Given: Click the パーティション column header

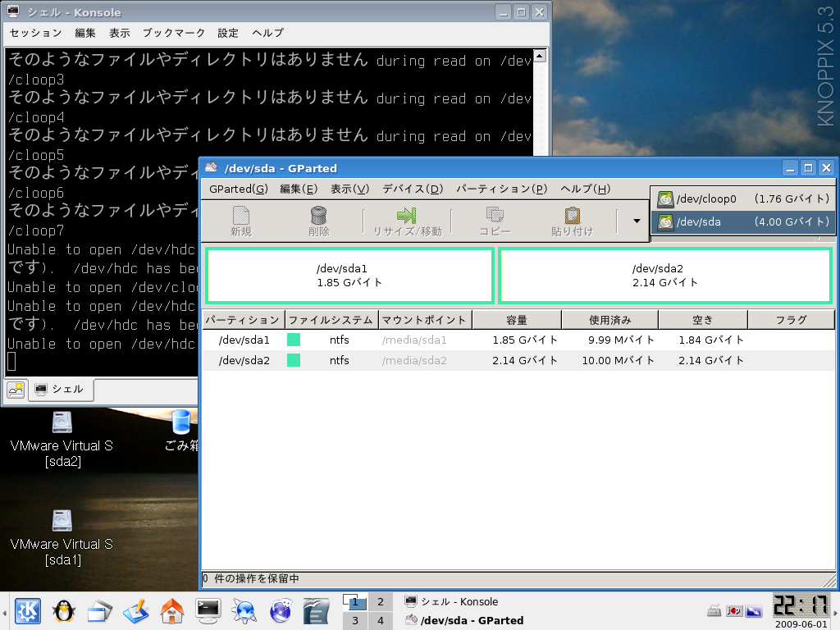Looking at the screenshot, I should pyautogui.click(x=243, y=320).
